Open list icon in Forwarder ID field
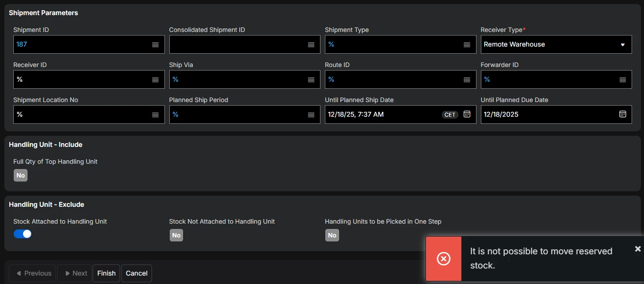The width and height of the screenshot is (644, 284). (623, 80)
